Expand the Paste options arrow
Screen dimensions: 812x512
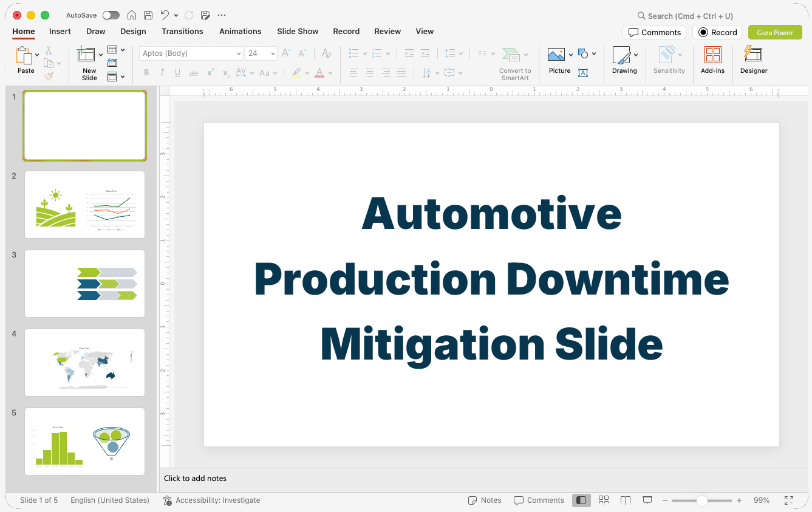(37, 55)
